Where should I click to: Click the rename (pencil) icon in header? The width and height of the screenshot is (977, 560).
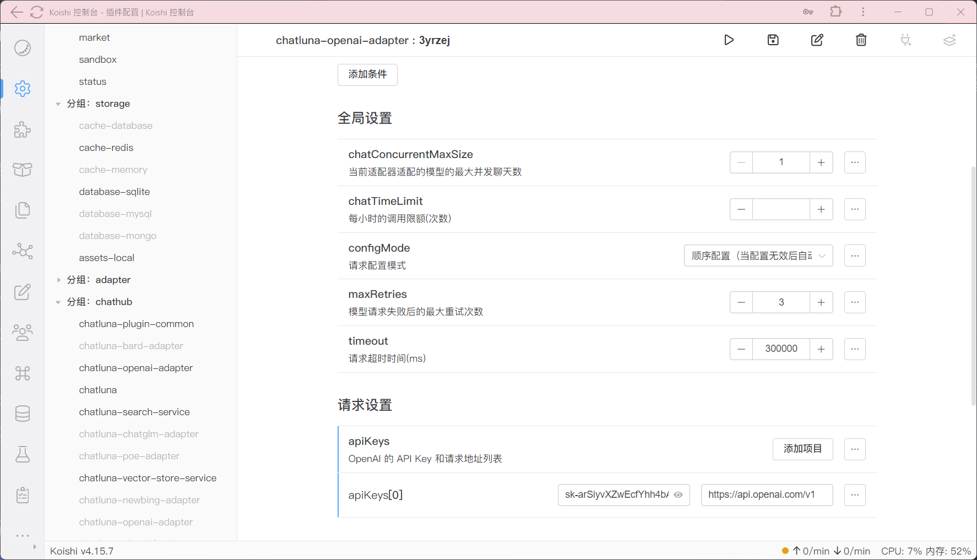coord(817,40)
